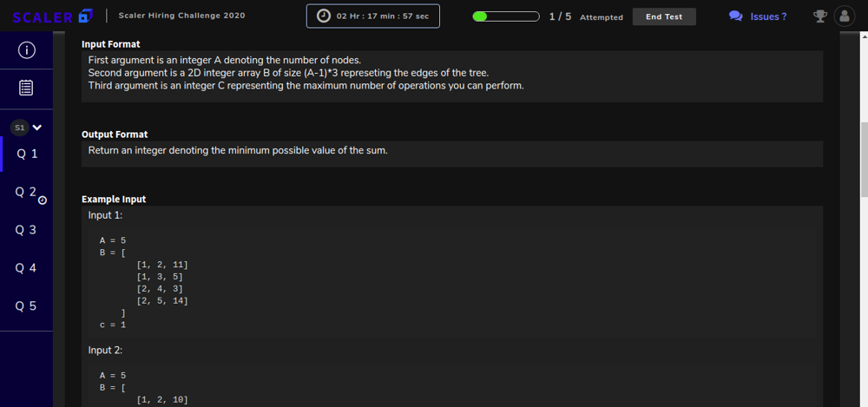The width and height of the screenshot is (868, 407).
Task: Click the scrollbar up arrow
Action: coord(864,36)
